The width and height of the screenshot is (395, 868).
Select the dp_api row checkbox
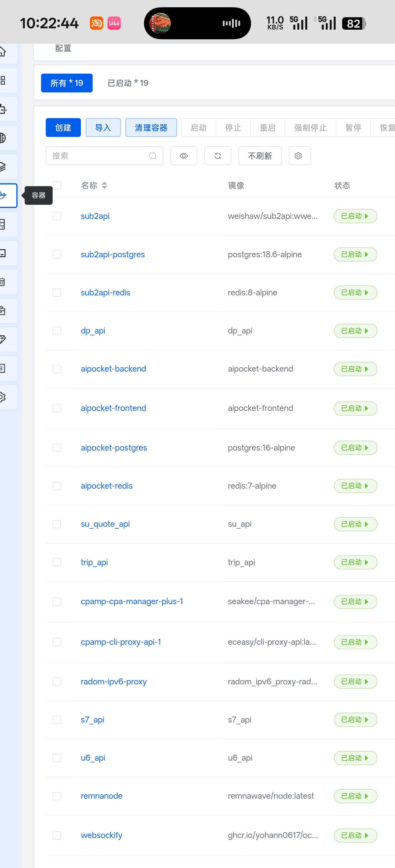point(57,331)
